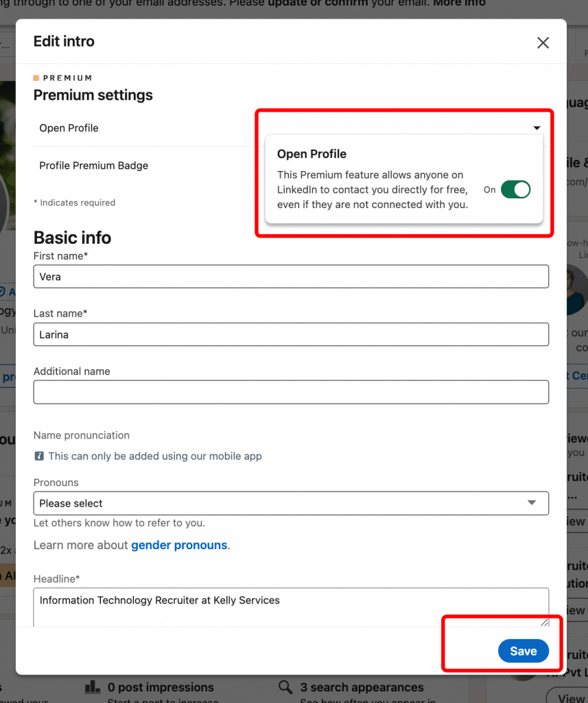588x703 pixels.
Task: Close the Edit intro dialog
Action: click(x=543, y=43)
